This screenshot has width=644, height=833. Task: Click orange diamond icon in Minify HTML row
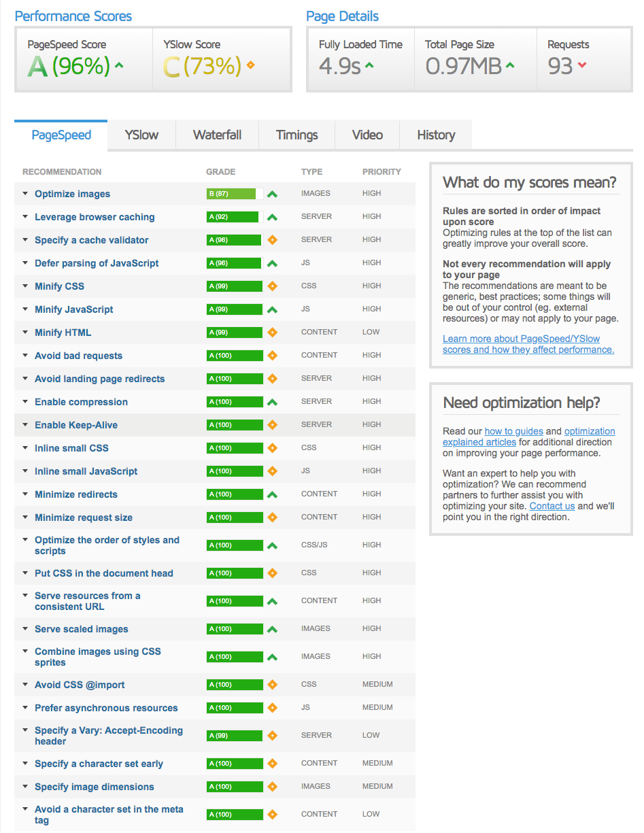pyautogui.click(x=272, y=333)
